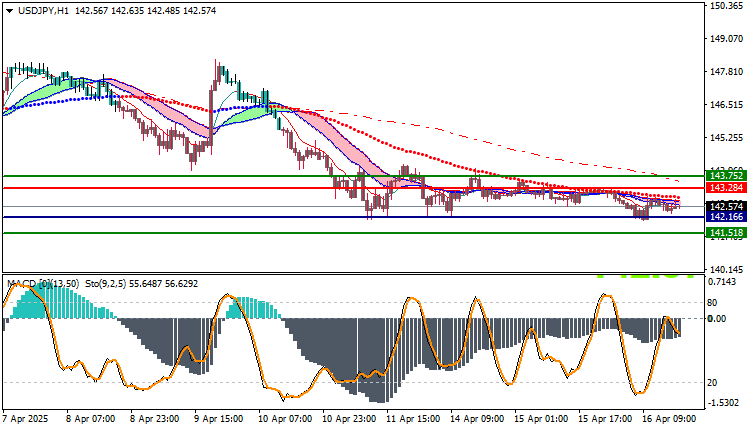Click the 15 Apr 01:00 time label
The width and height of the screenshot is (750, 430).
[541, 419]
